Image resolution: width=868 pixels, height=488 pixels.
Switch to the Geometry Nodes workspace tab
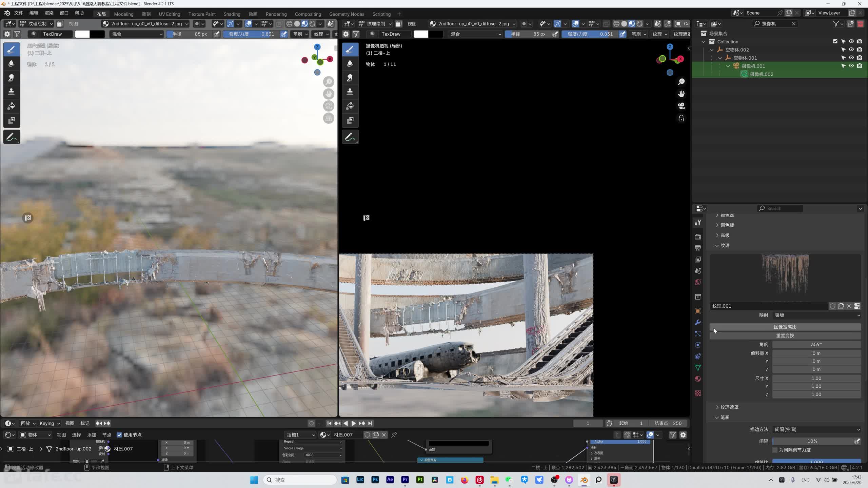pos(347,14)
